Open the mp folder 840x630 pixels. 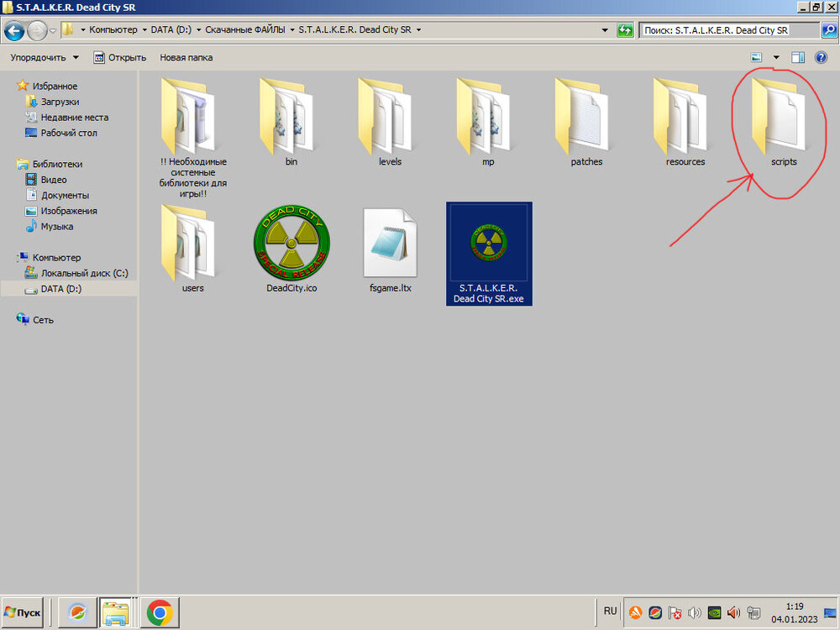[x=488, y=123]
